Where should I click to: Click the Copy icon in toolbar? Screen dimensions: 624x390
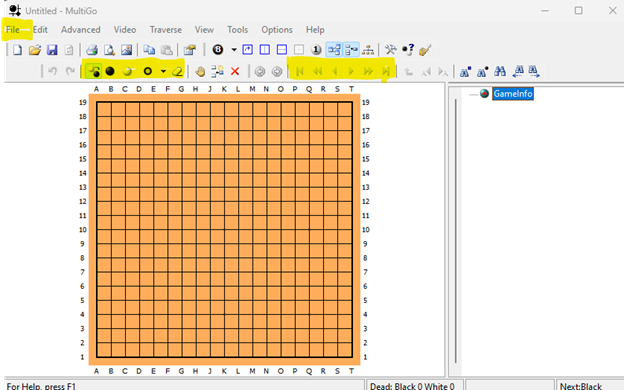149,50
